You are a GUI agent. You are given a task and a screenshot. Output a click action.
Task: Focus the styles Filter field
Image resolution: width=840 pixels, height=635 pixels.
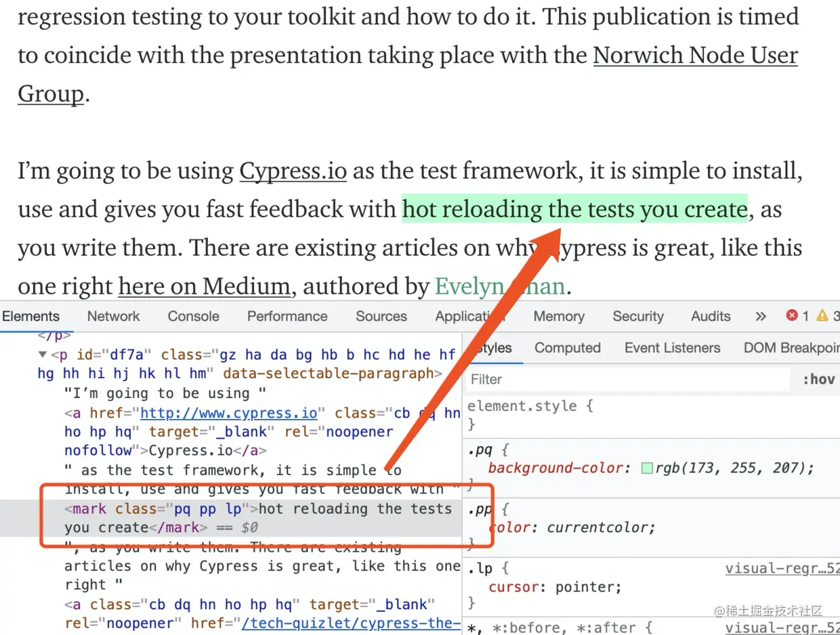627,379
